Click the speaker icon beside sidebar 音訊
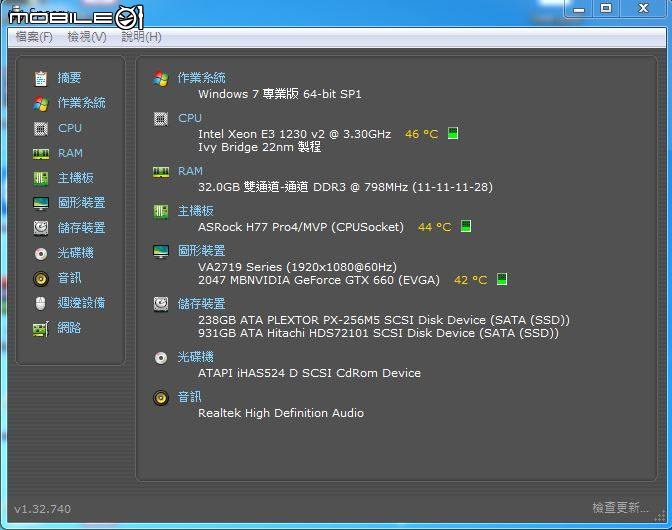 pyautogui.click(x=41, y=279)
